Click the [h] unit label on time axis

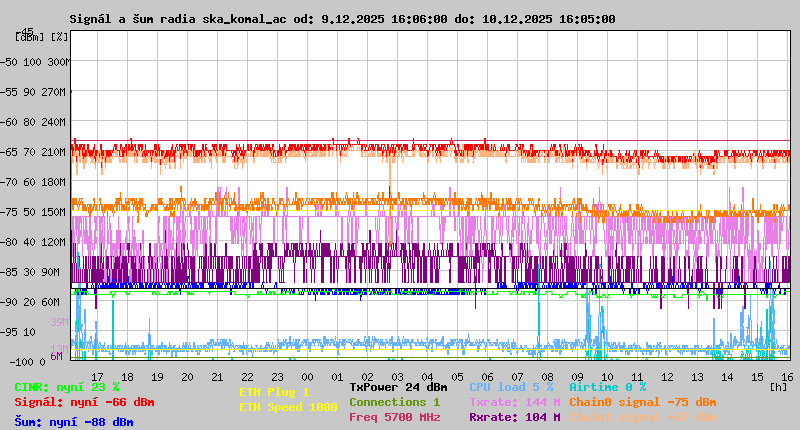[778, 386]
